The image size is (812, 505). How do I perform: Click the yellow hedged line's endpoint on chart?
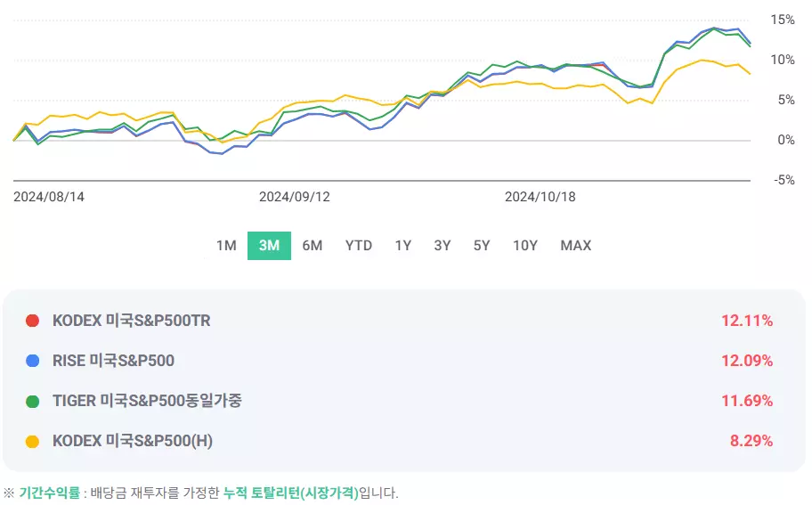tap(750, 74)
